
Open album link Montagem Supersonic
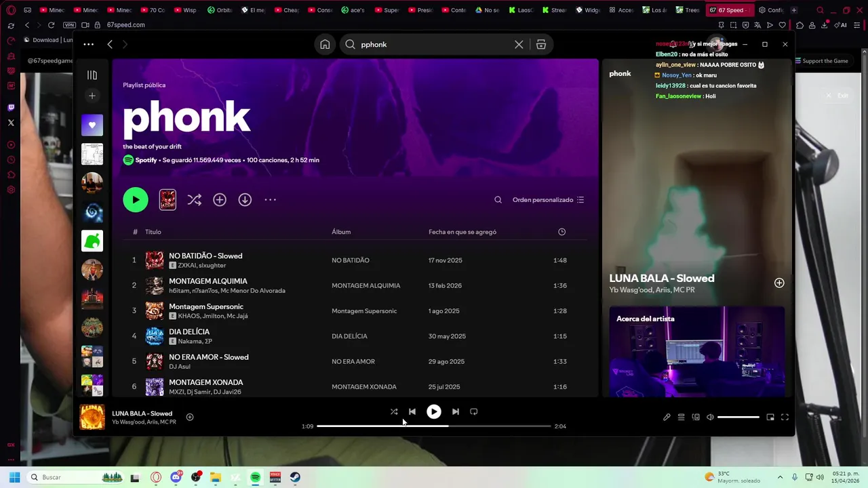coord(364,311)
